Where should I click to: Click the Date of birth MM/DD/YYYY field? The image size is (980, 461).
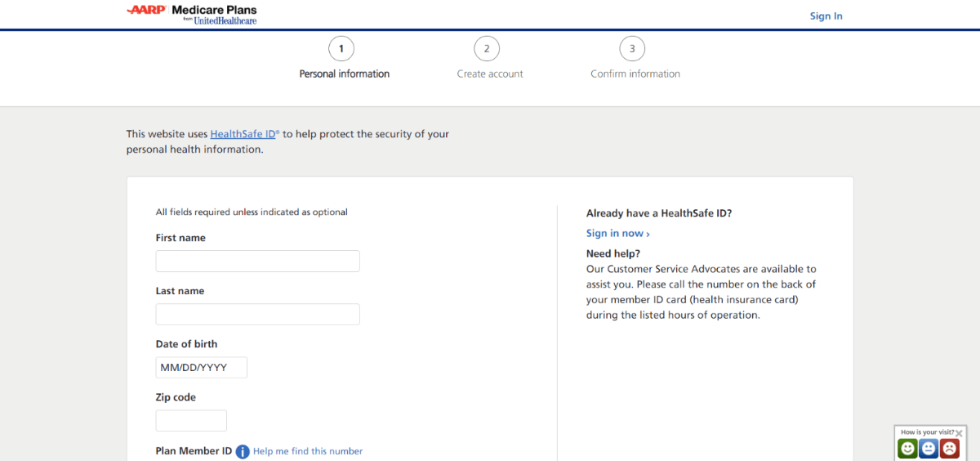(x=202, y=367)
